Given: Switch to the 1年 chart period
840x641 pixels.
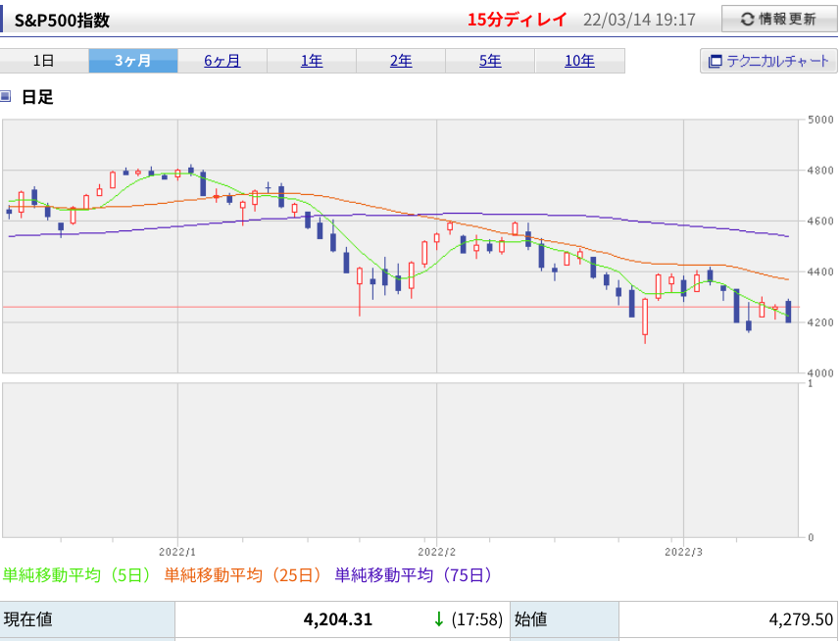Looking at the screenshot, I should [312, 61].
